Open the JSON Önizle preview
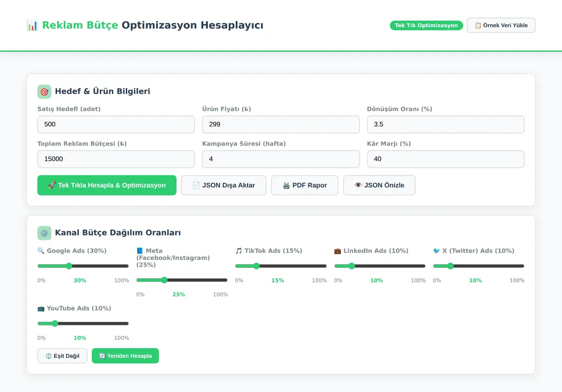The height and width of the screenshot is (392, 562). click(379, 185)
